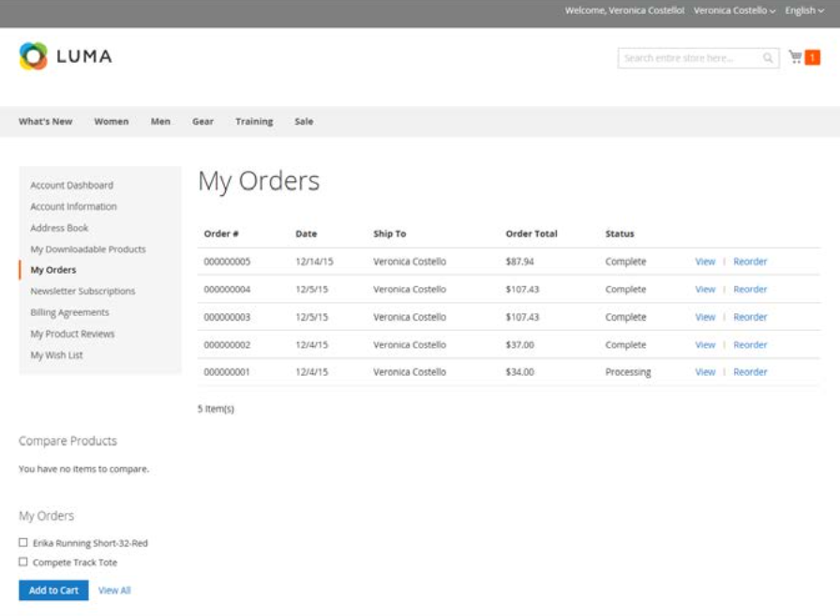Open Account Information page
Screen dimensions: 840x616
pos(73,207)
